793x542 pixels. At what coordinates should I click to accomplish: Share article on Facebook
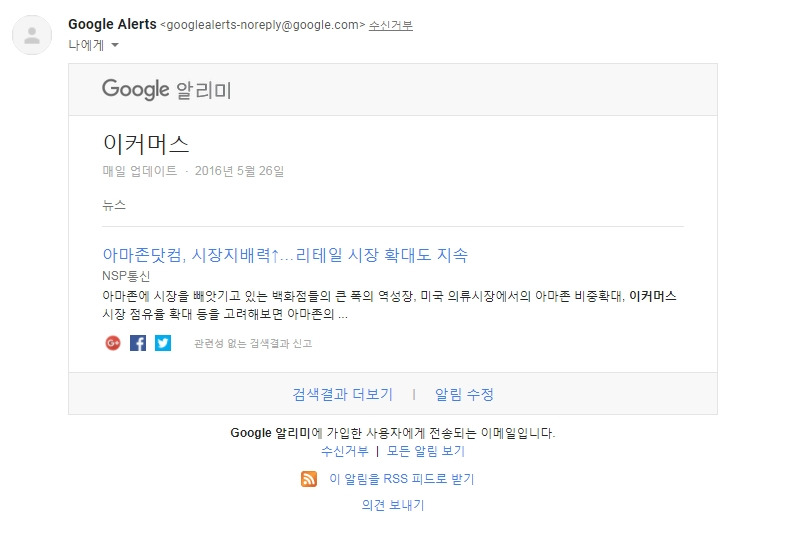coord(138,343)
